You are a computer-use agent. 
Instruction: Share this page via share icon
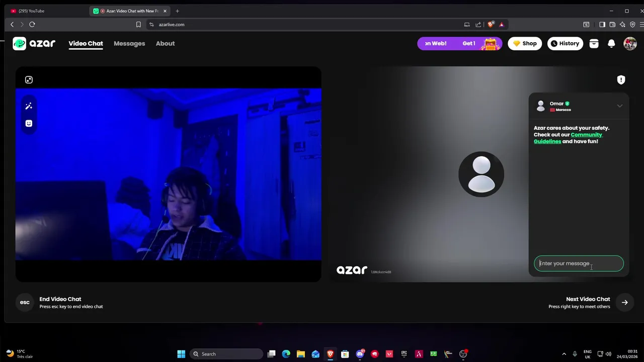(x=478, y=24)
